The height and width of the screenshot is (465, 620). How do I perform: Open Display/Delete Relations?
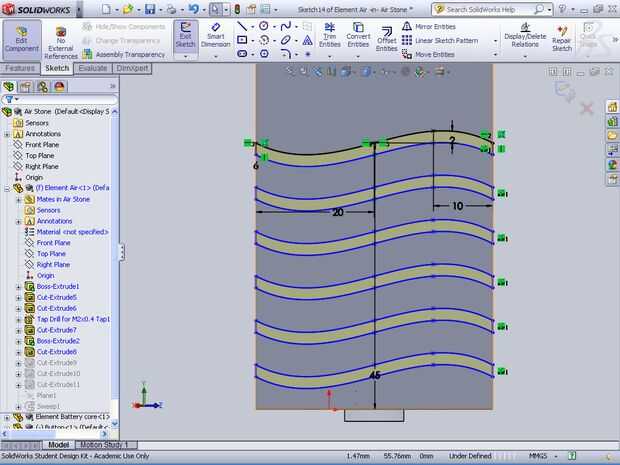click(525, 35)
